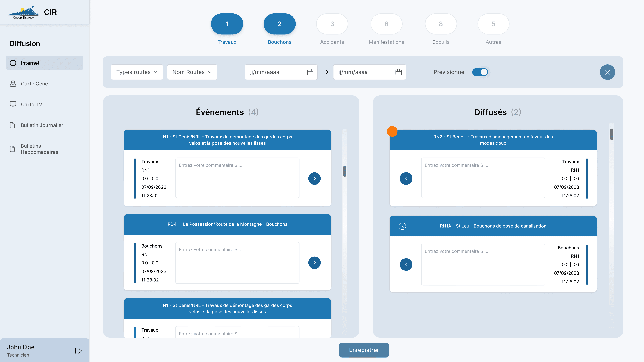Click the bottom N1 St Denis/NRL card header
The image size is (644, 362).
(228, 309)
